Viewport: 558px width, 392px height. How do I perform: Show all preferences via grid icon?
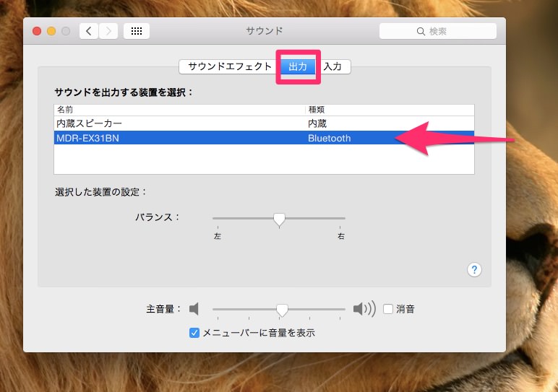tap(137, 31)
